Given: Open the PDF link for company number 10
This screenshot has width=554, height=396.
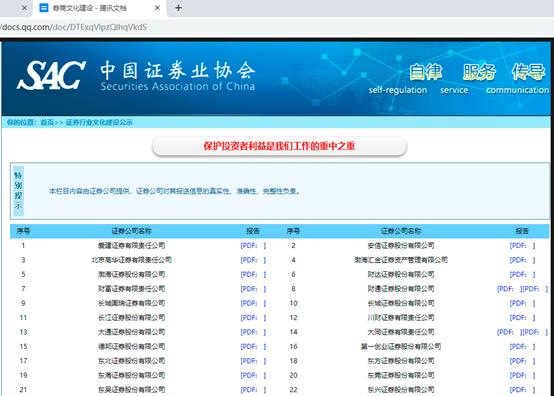Looking at the screenshot, I should (522, 303).
